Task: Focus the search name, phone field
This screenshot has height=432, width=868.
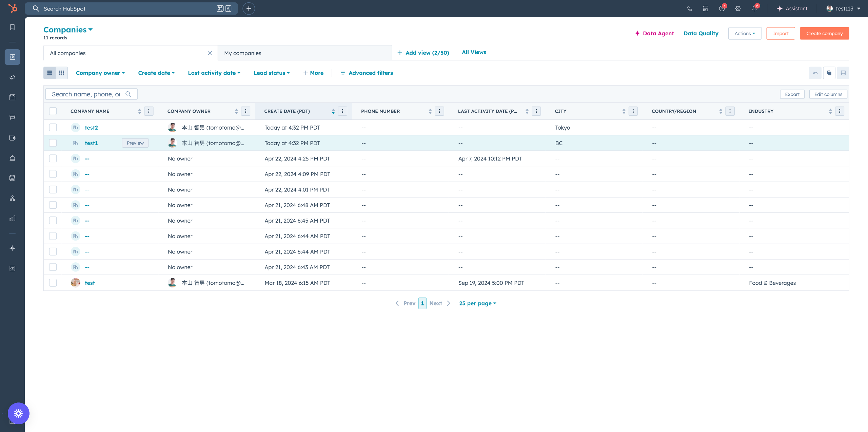Action: coord(86,94)
